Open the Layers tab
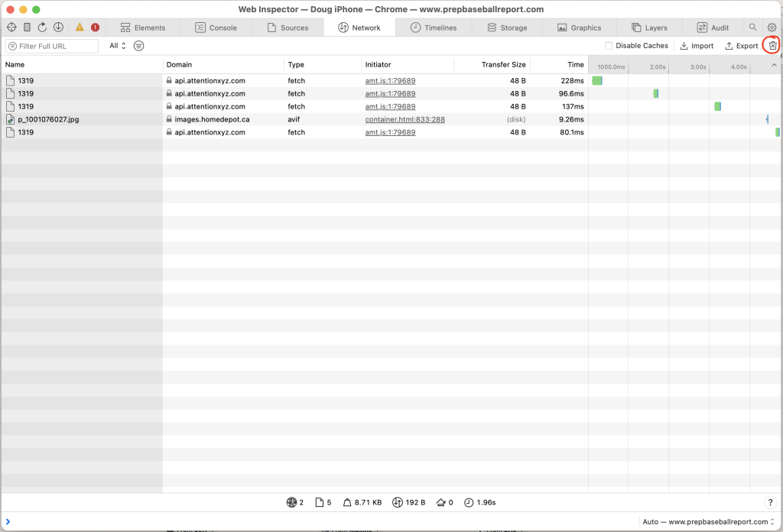 pos(649,28)
